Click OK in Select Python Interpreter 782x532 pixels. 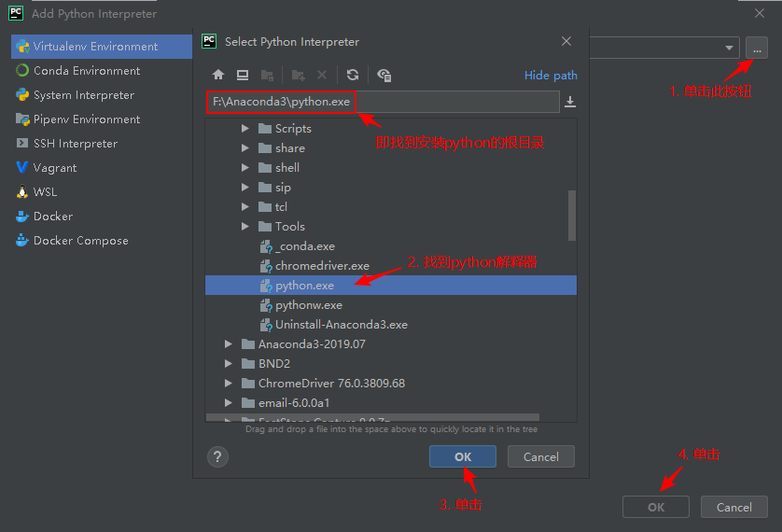pyautogui.click(x=463, y=456)
